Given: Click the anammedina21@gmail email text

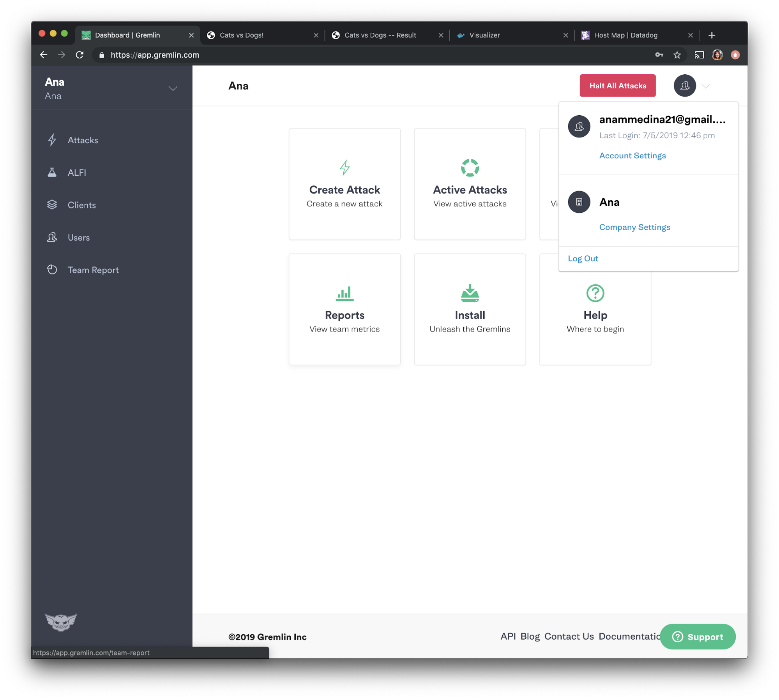Looking at the screenshot, I should pyautogui.click(x=662, y=119).
